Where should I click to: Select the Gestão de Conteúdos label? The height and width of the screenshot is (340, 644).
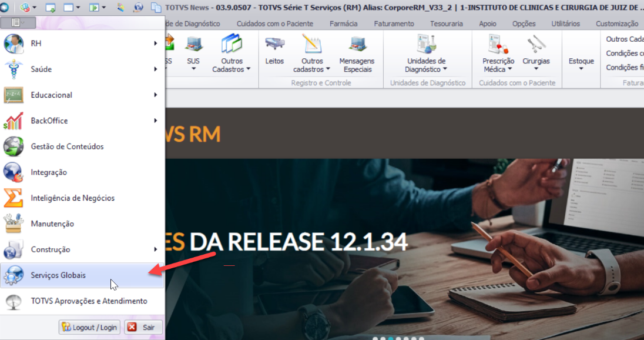tap(68, 146)
